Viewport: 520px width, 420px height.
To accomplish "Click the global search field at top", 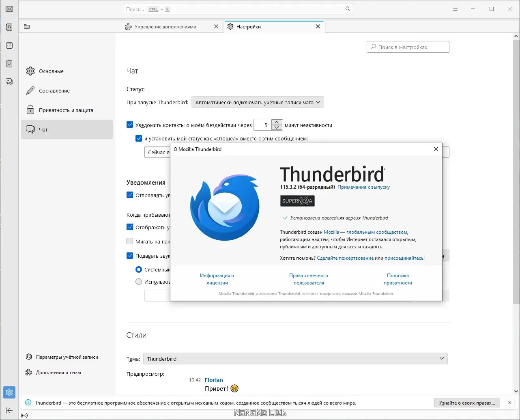I will coord(239,9).
